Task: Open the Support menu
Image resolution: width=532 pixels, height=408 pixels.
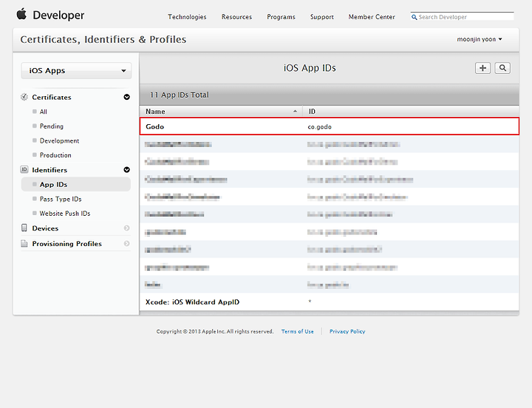Action: (x=321, y=17)
